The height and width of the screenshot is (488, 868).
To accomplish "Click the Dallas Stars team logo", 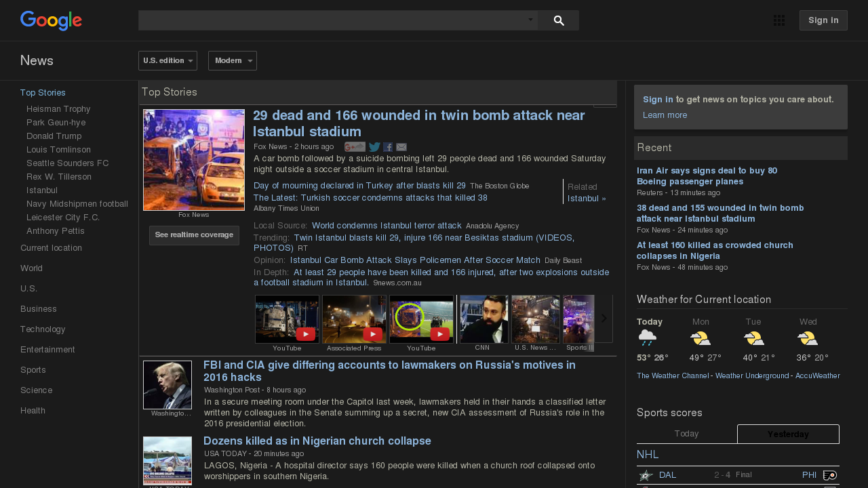I will (646, 475).
